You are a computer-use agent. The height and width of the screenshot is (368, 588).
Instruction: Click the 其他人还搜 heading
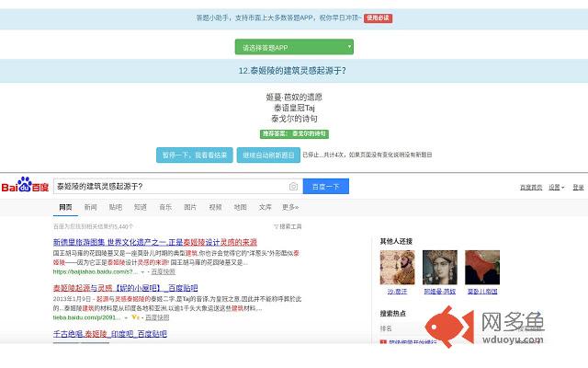coord(396,241)
